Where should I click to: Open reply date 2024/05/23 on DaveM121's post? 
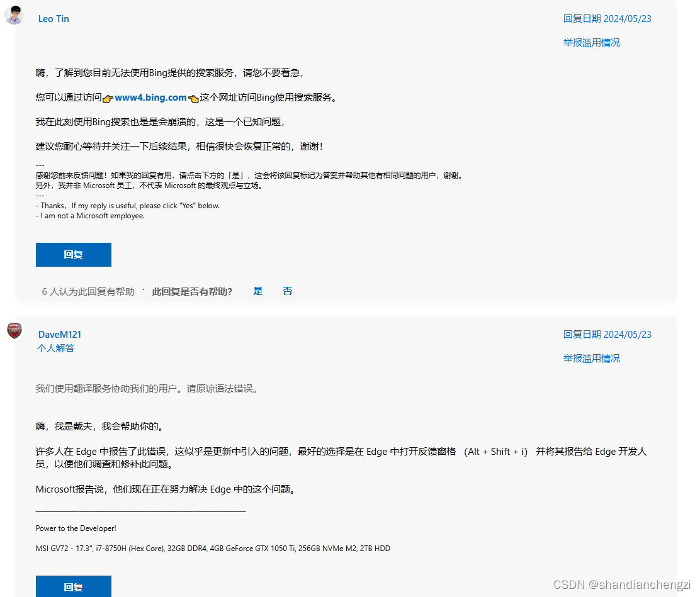pos(607,334)
